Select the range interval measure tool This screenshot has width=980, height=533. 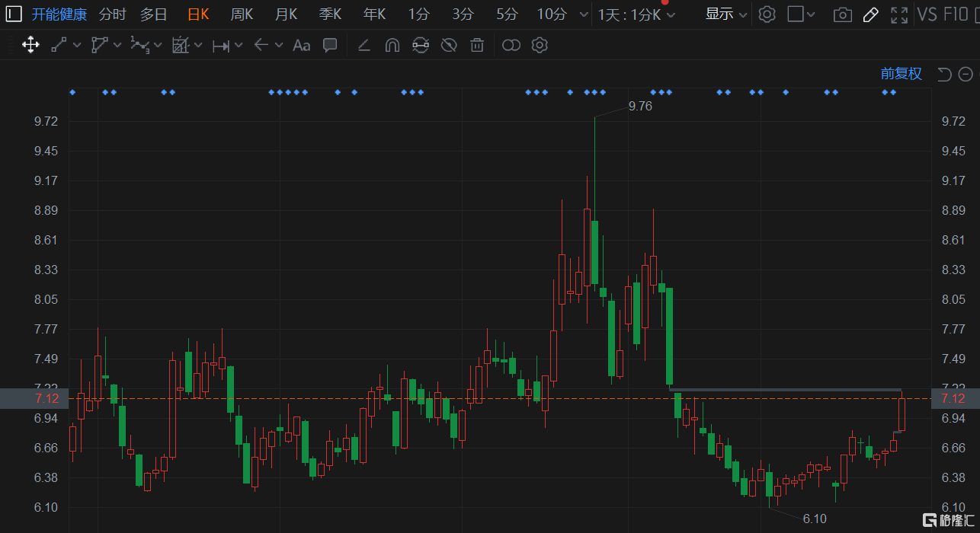pyautogui.click(x=221, y=46)
